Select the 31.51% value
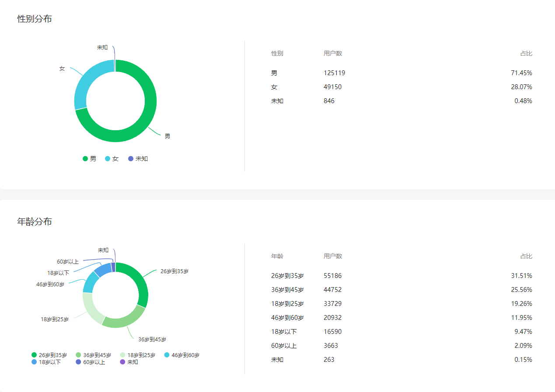 (521, 276)
